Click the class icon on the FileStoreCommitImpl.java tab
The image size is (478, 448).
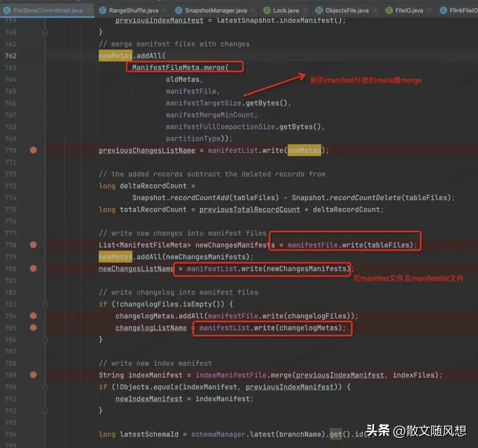coord(7,10)
